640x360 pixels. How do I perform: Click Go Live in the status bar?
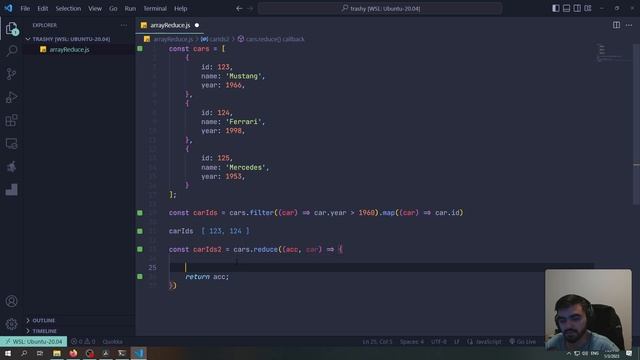(522, 341)
